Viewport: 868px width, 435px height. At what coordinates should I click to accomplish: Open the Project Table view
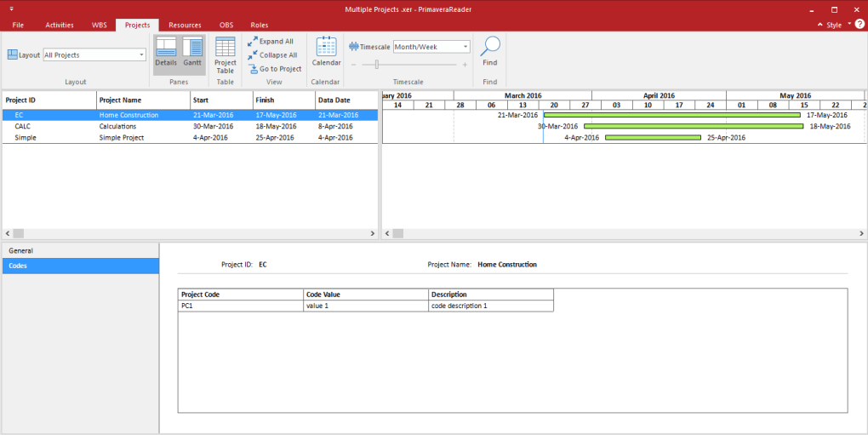(x=226, y=55)
